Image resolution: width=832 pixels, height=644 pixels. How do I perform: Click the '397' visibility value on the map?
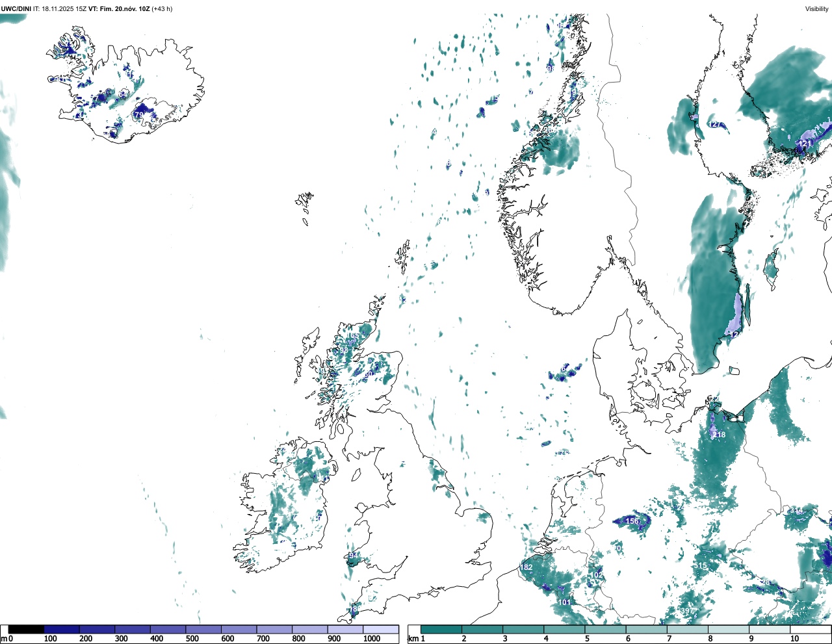[x=687, y=612]
